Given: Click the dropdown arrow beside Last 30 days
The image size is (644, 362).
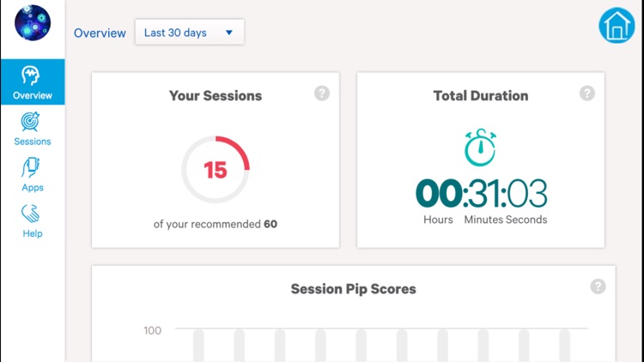Looking at the screenshot, I should coord(229,33).
